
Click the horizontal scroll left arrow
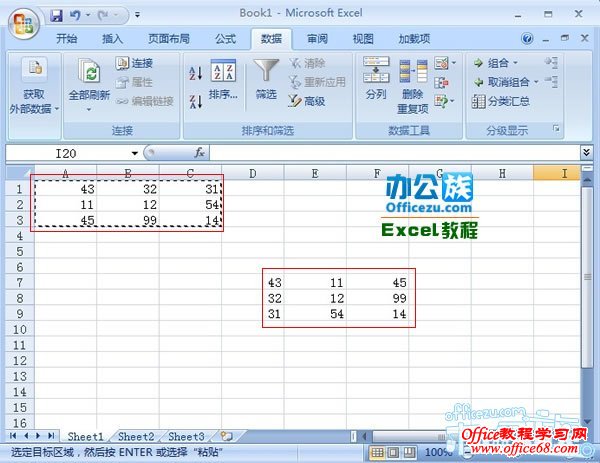click(x=365, y=436)
